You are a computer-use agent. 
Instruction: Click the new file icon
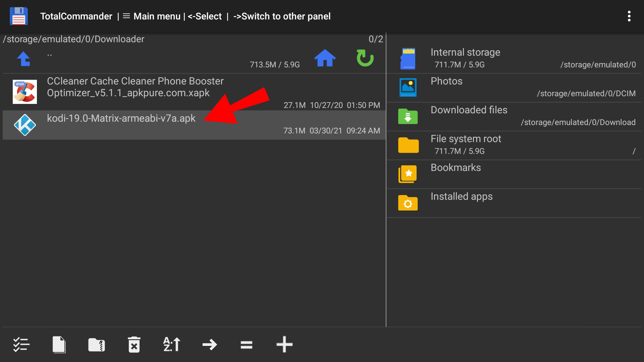[59, 345]
